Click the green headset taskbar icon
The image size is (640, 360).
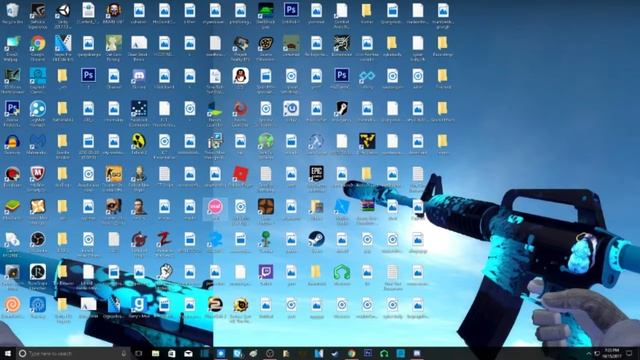384,353
